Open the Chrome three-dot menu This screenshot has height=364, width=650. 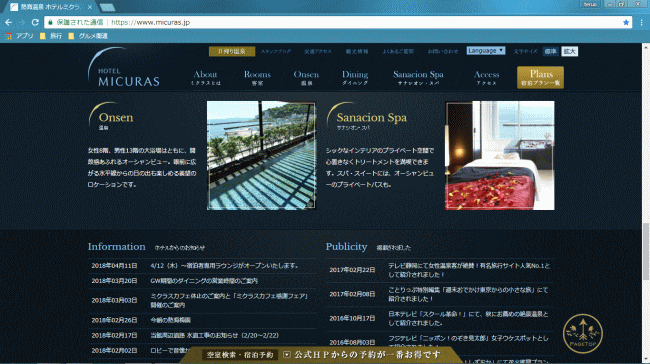[641, 22]
